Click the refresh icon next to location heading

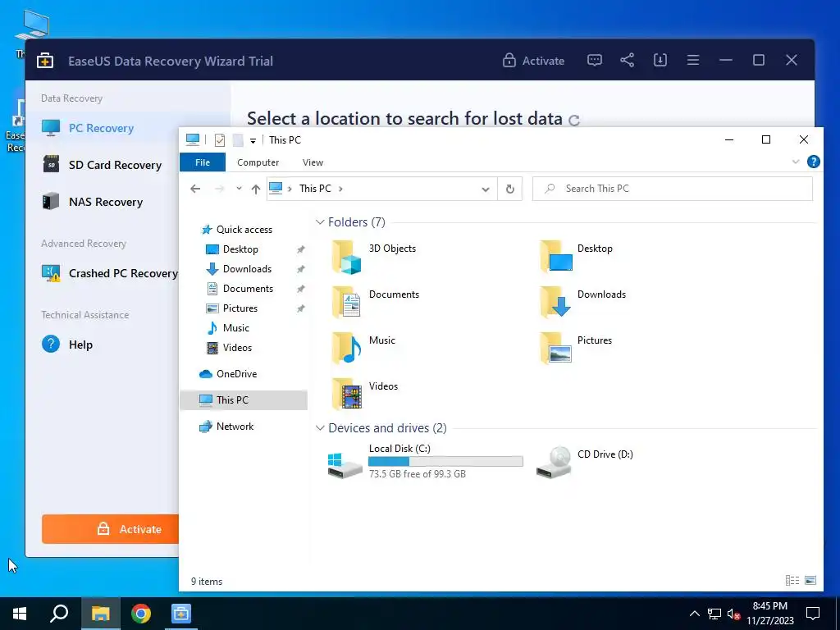coord(574,120)
